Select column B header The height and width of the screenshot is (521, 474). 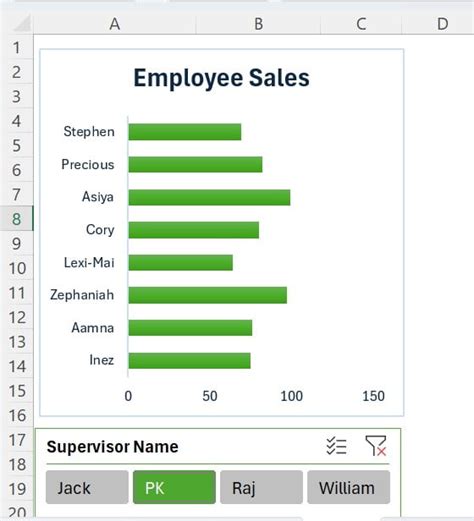point(258,24)
